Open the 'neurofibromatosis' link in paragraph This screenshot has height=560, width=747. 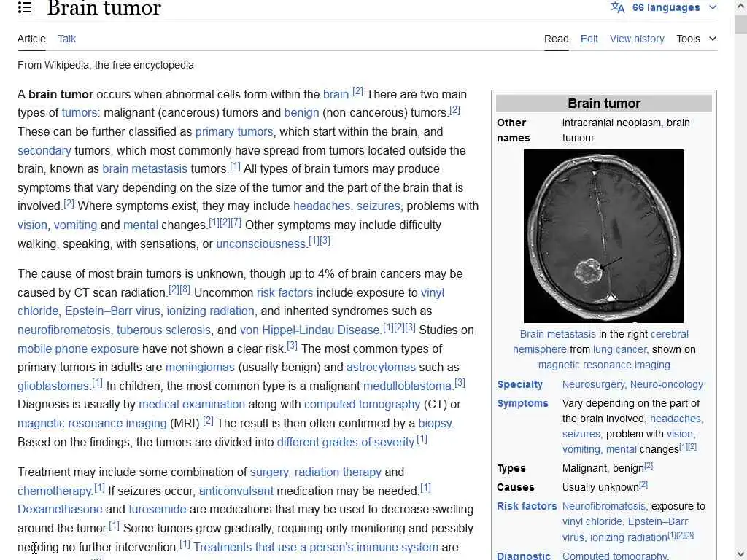[x=64, y=330]
